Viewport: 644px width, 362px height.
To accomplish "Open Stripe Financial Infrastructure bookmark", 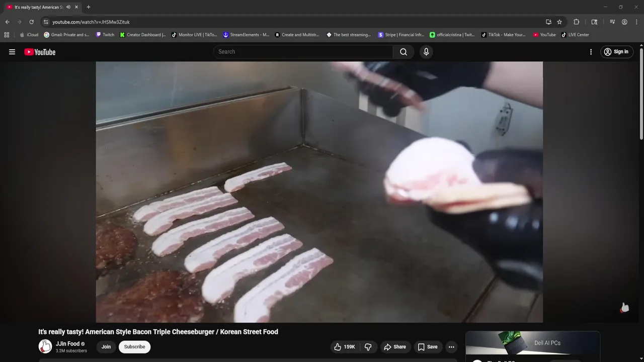I will 401,35.
